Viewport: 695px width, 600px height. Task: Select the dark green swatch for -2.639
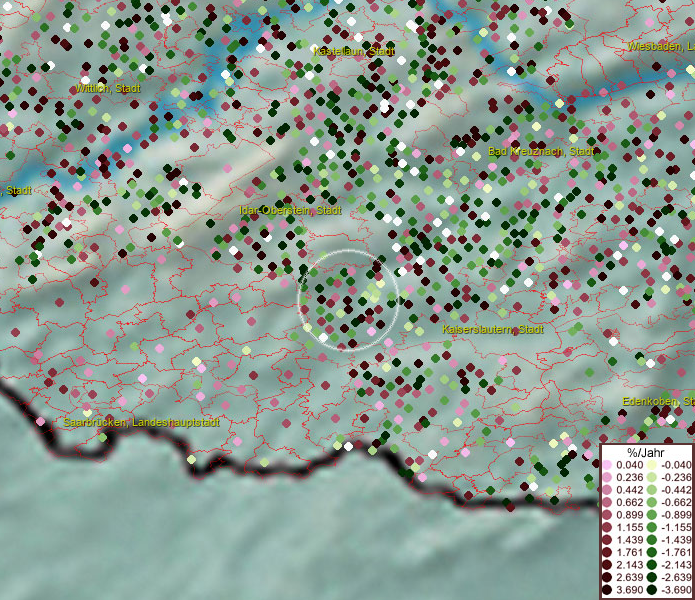tap(652, 577)
